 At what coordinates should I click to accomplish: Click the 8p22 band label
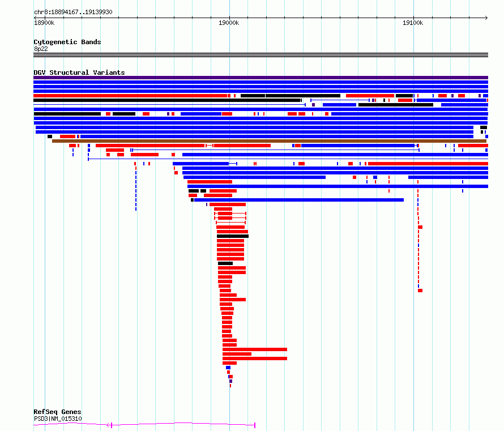coord(41,49)
